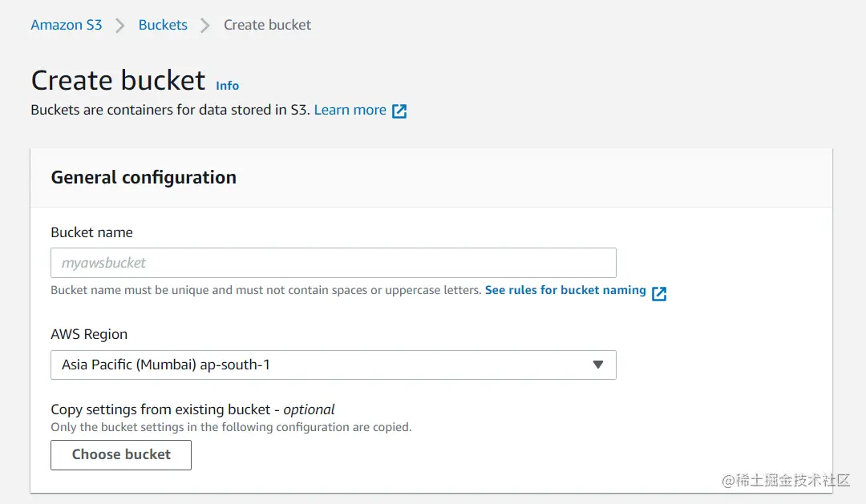Screen dimensions: 866x504
Task: Click the chevron between Buckets and Create bucket
Action: (205, 25)
